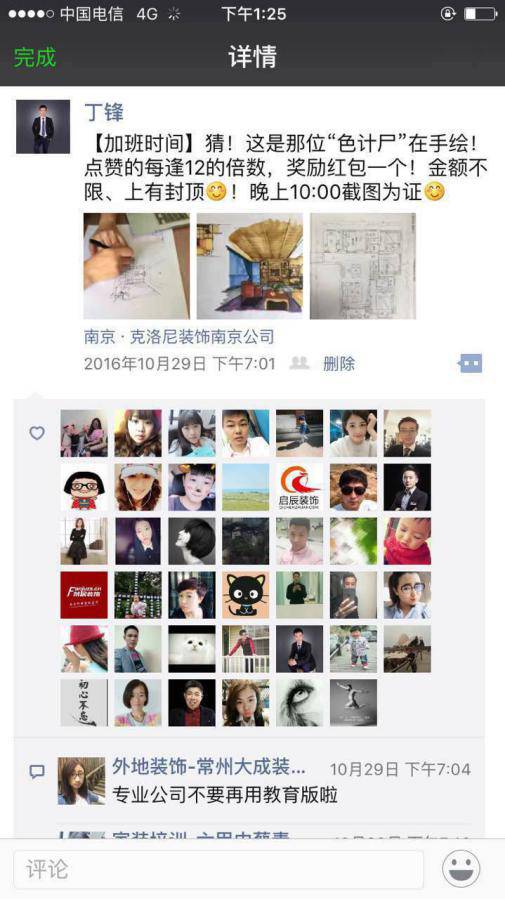Tap the emoji smiley button beside comment box
The height and width of the screenshot is (899, 505).
(x=461, y=869)
